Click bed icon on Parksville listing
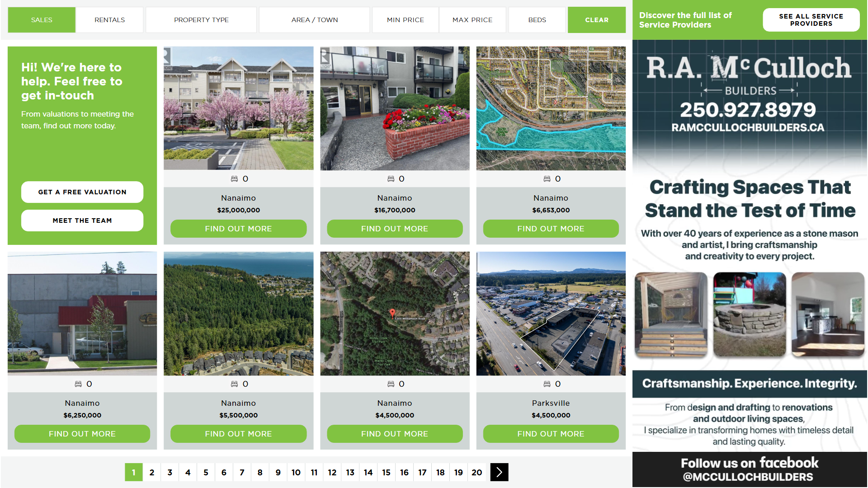868x488 pixels. 547,384
